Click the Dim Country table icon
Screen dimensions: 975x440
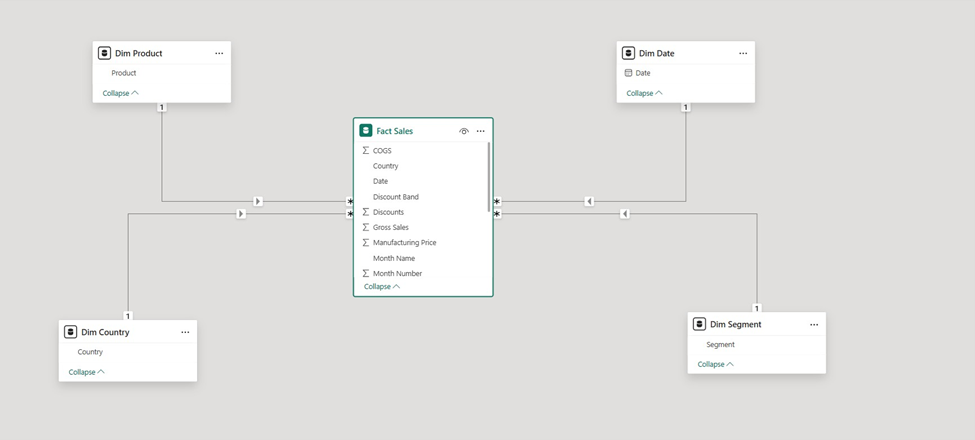pos(70,332)
